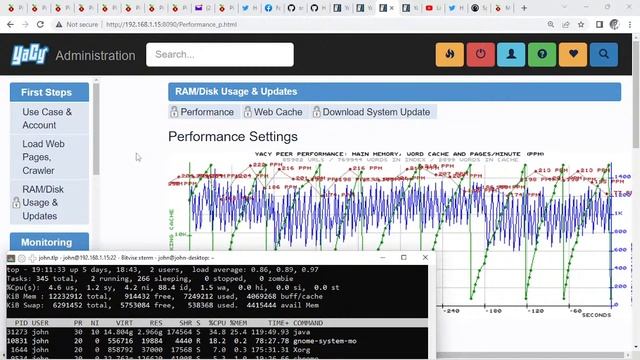Switch to the first Twitter browser tab
This screenshot has height=360, width=640.
coord(249,8)
